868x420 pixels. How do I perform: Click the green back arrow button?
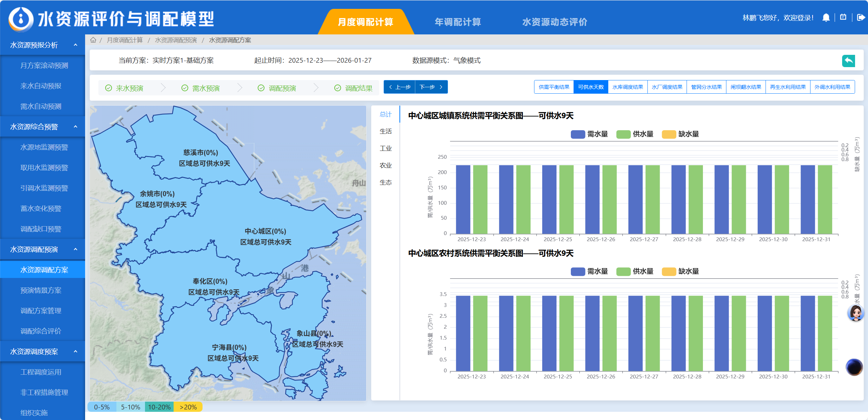pos(848,61)
